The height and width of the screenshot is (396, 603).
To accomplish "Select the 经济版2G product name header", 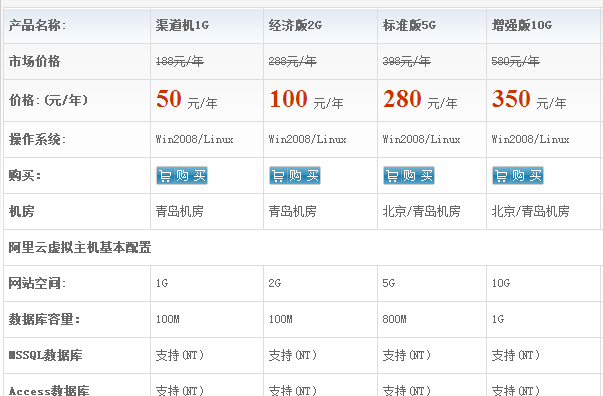I will tap(295, 25).
